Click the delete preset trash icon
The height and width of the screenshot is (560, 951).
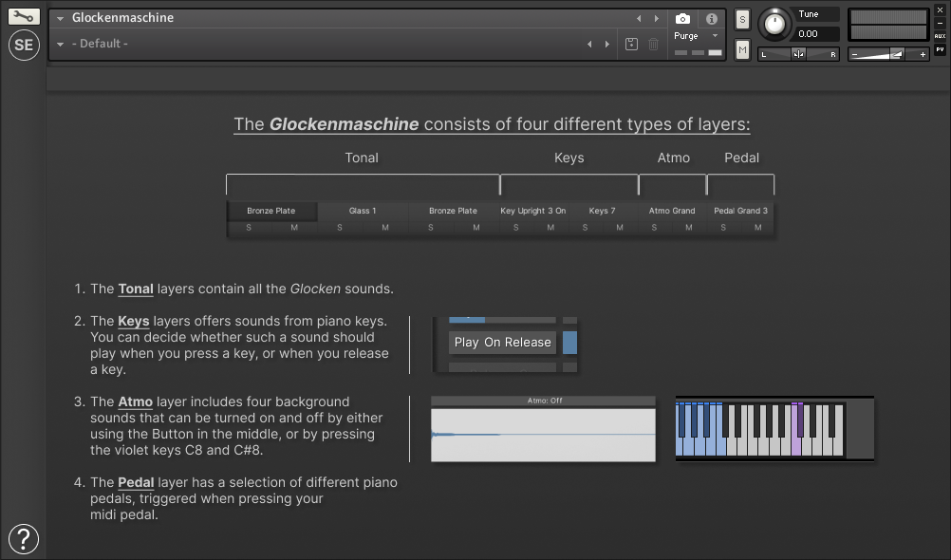tap(654, 44)
